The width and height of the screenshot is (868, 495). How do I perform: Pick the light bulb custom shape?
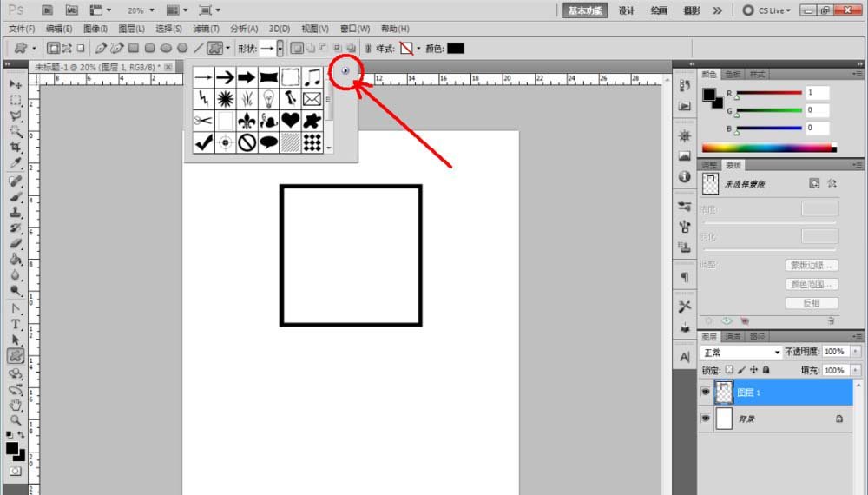click(268, 98)
